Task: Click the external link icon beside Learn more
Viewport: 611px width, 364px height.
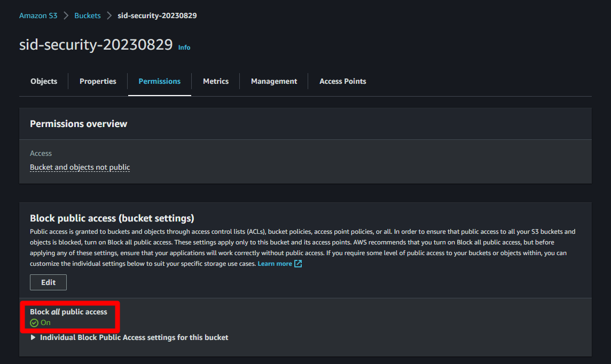Action: pos(298,264)
